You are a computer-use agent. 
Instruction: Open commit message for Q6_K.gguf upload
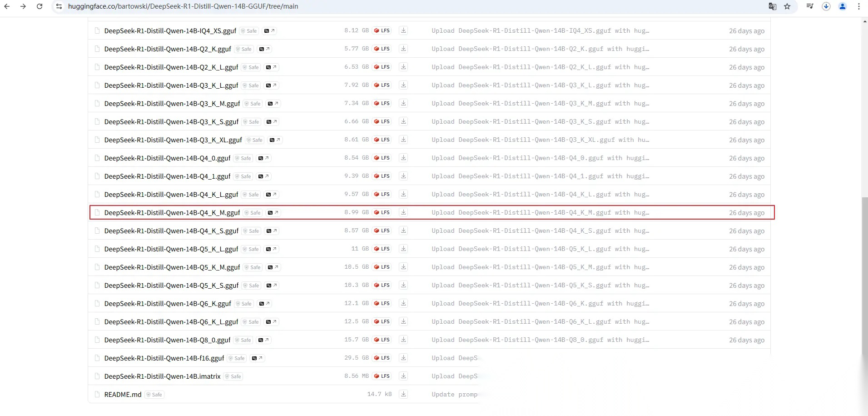click(x=540, y=303)
